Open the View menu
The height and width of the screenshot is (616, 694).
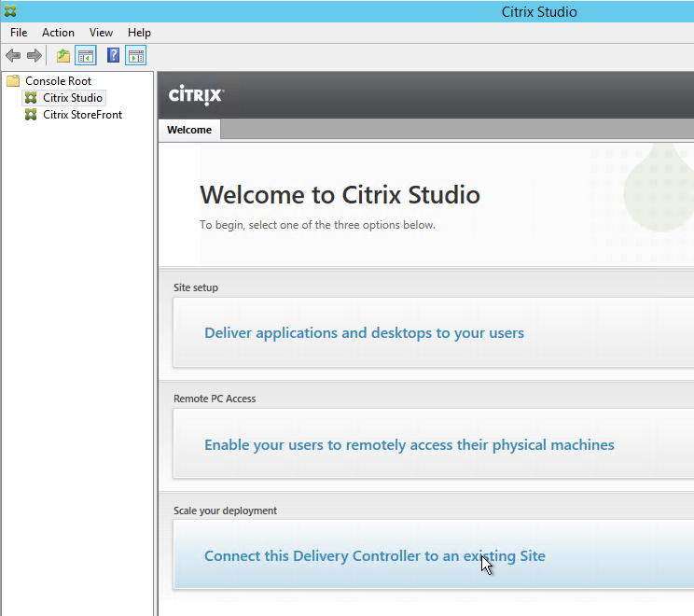[101, 33]
